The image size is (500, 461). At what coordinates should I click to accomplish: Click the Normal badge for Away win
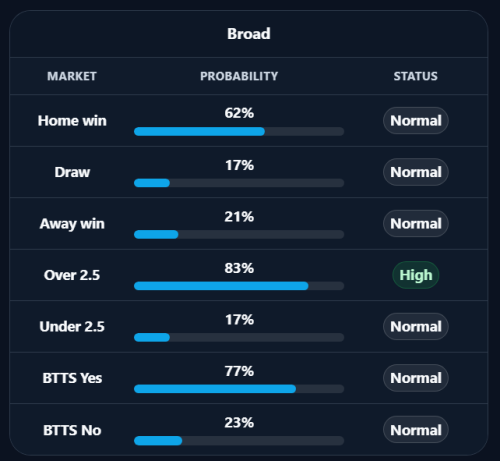(416, 223)
